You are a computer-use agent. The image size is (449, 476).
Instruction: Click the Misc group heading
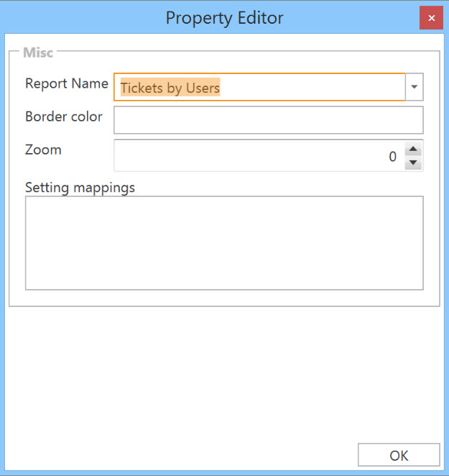coord(38,52)
